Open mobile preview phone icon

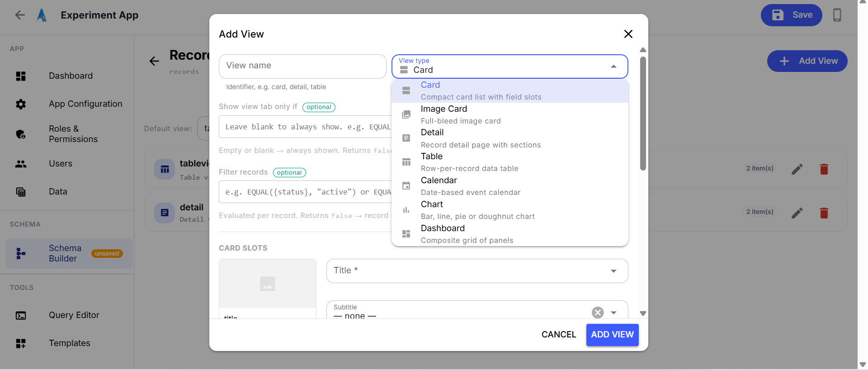[x=837, y=15]
